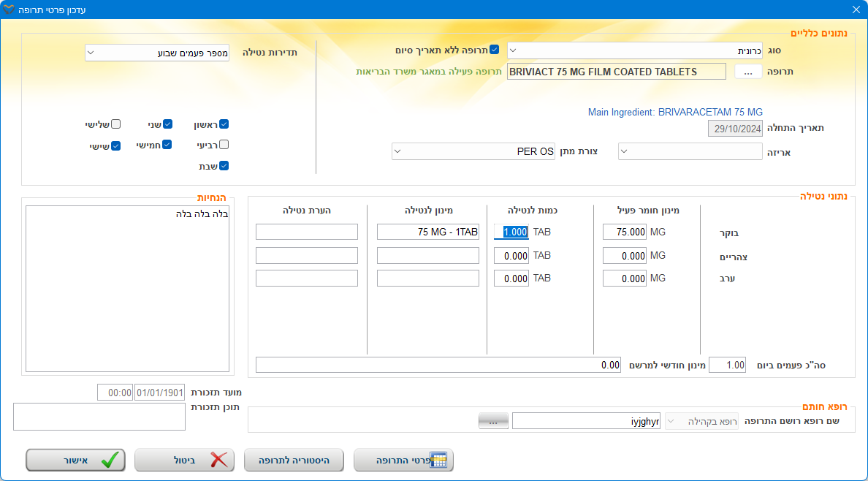Click the תוכן תזכורת reminder content box
Image resolution: width=868 pixels, height=481 pixels.
point(99,417)
